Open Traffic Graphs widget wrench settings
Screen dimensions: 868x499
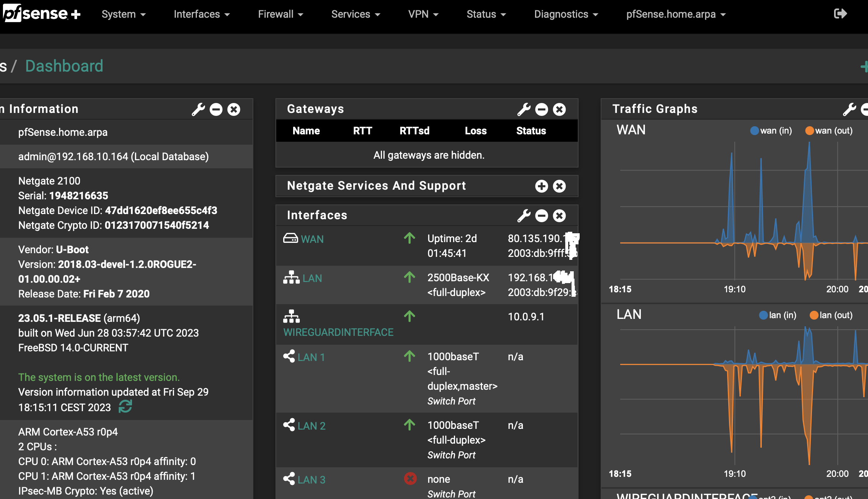850,109
